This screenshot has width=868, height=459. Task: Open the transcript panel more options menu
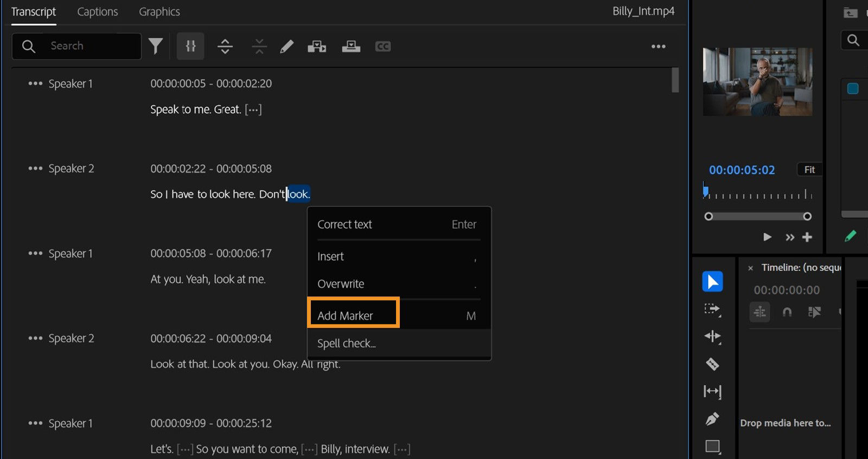tap(658, 47)
